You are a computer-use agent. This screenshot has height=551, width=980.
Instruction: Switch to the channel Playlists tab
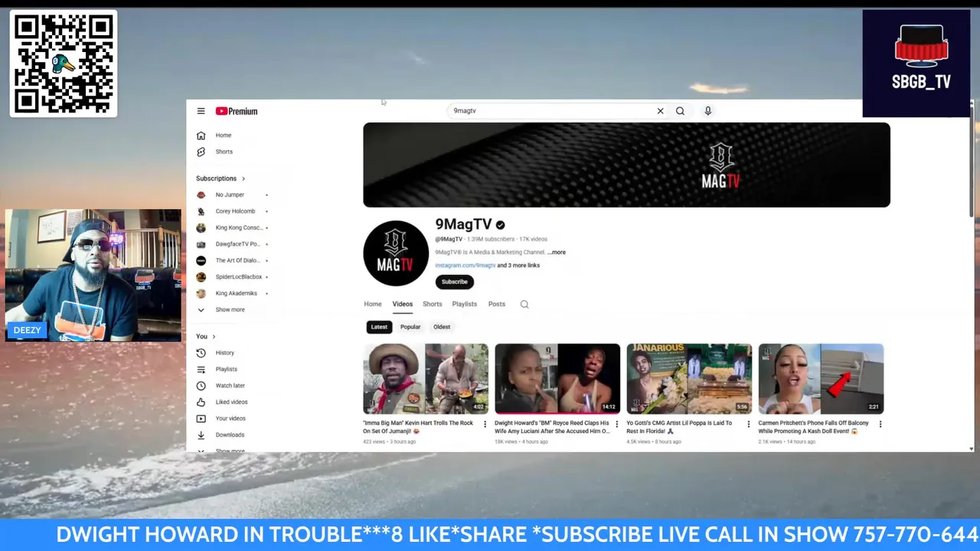pyautogui.click(x=464, y=304)
